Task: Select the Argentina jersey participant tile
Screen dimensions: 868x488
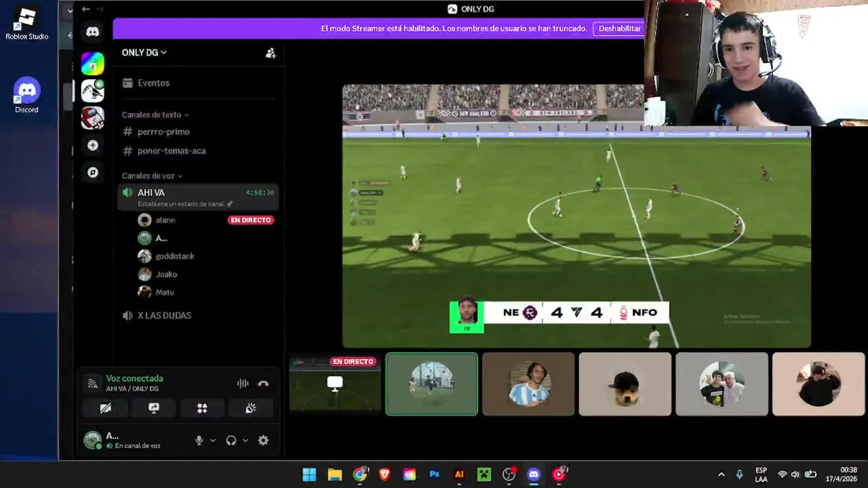Action: coord(528,384)
